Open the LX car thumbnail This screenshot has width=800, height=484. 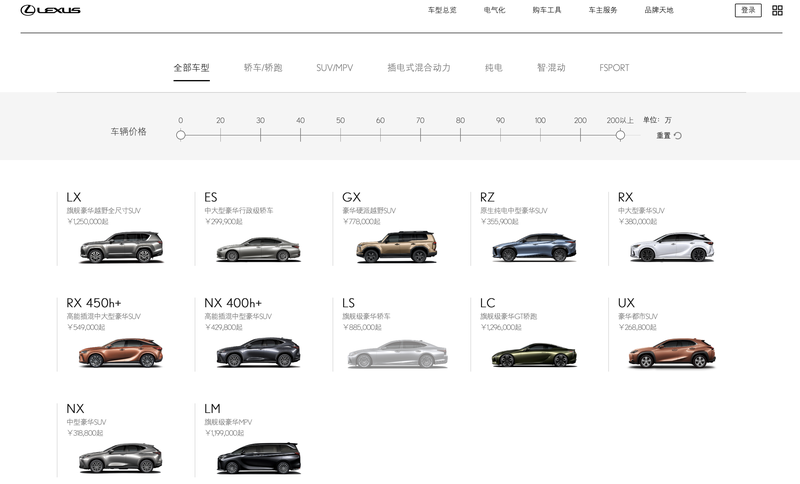pyautogui.click(x=121, y=247)
